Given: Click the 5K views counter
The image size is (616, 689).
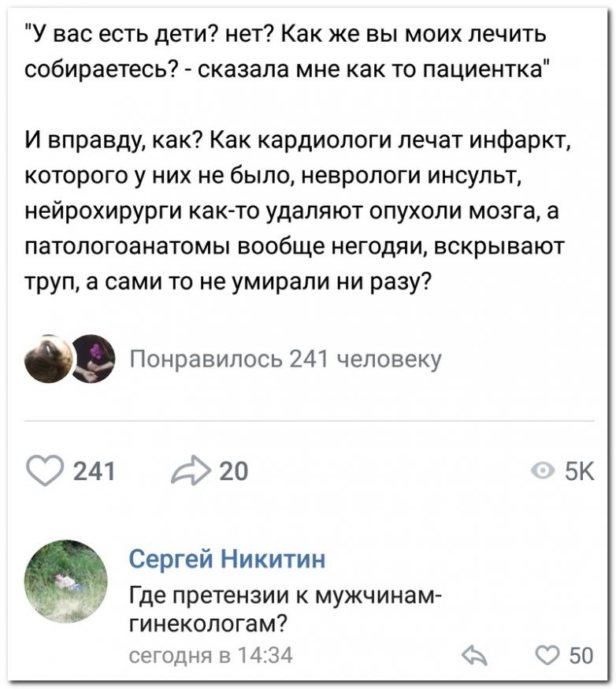Looking at the screenshot, I should pos(578,471).
